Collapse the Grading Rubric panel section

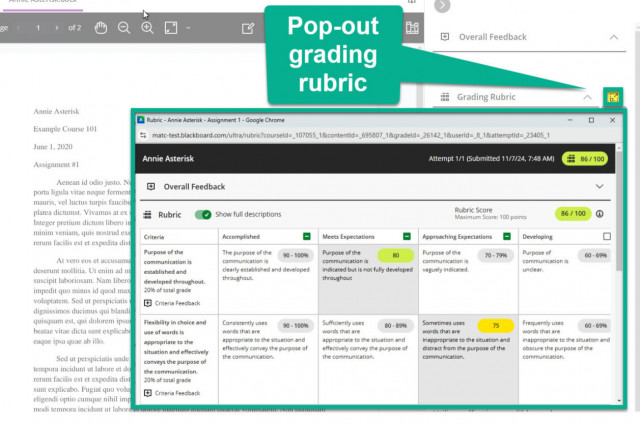[x=587, y=97]
